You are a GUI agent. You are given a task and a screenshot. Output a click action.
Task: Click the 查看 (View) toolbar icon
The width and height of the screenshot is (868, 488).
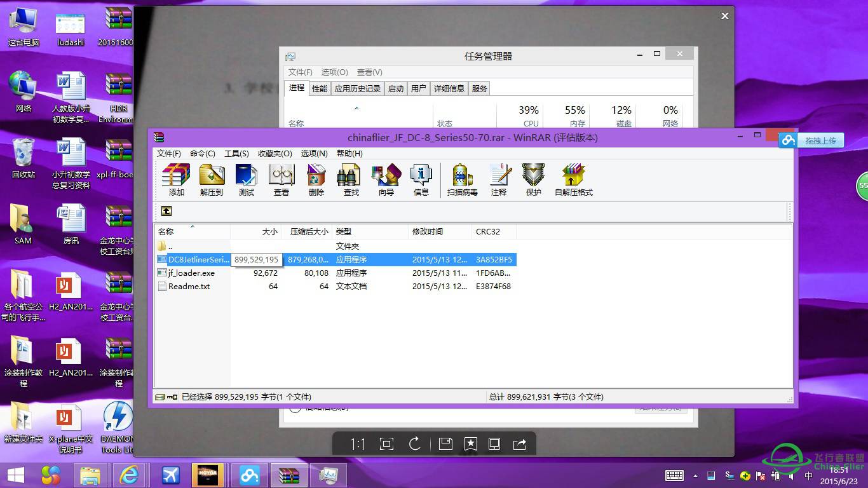coord(281,180)
